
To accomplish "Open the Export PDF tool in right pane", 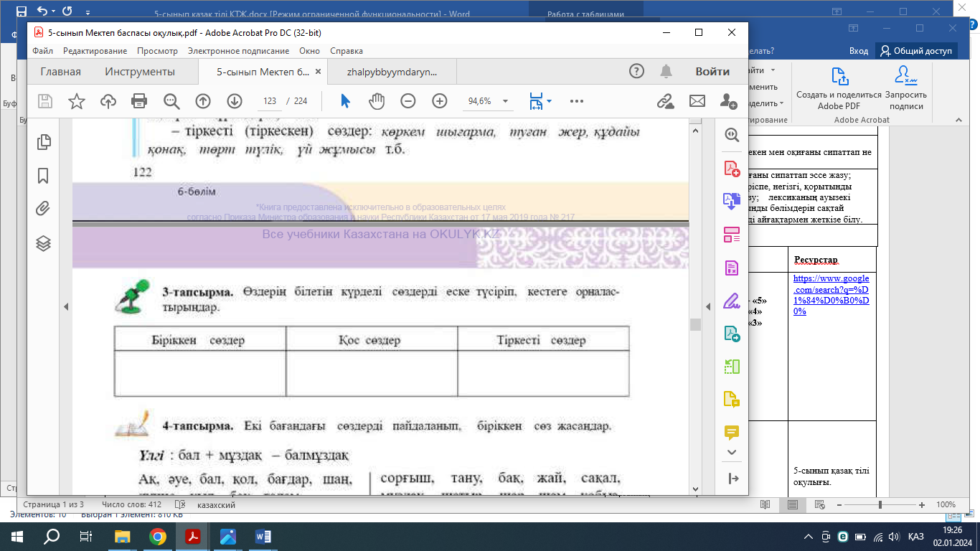I will pyautogui.click(x=732, y=202).
